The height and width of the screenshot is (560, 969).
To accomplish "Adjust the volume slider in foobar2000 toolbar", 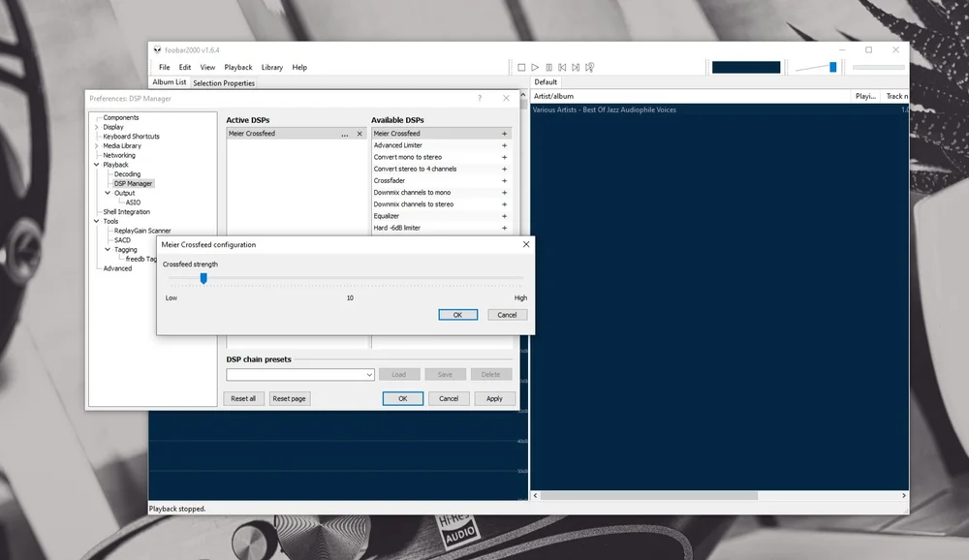I will click(832, 67).
